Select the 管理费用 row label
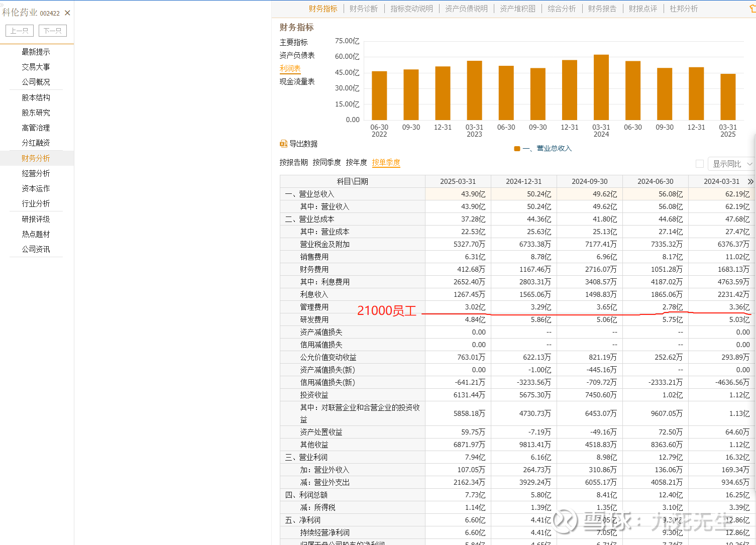The image size is (756, 545). point(314,307)
